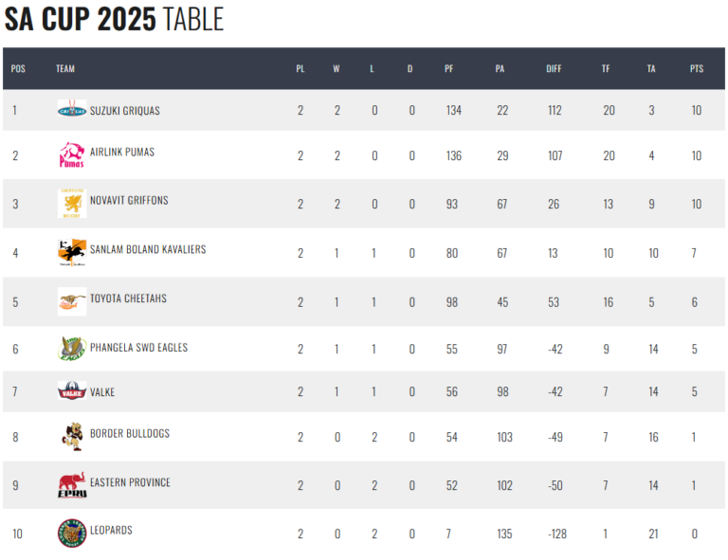Click the Leopards round crest
The height and width of the screenshot is (560, 728).
coord(72,533)
